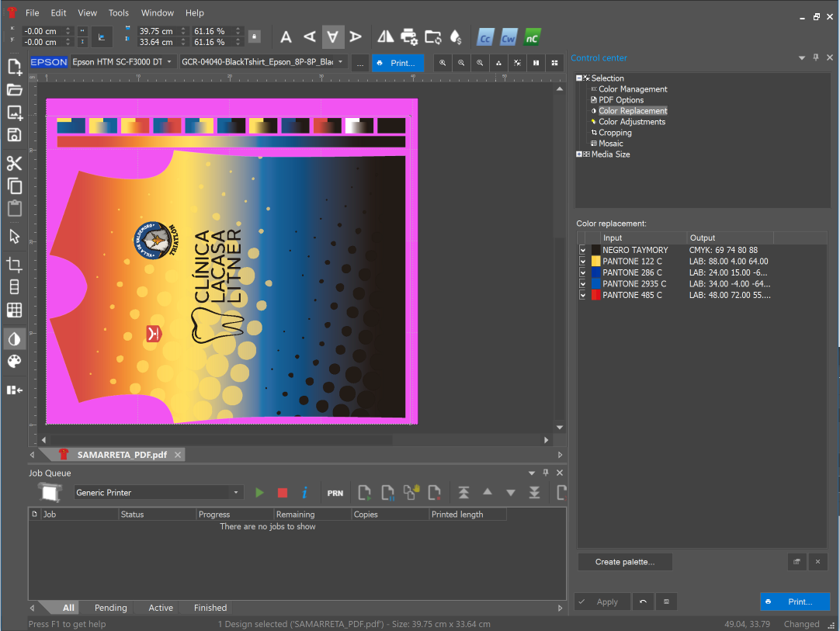Select Color Adjustments in the tree
This screenshot has width=840, height=631.
(x=632, y=122)
